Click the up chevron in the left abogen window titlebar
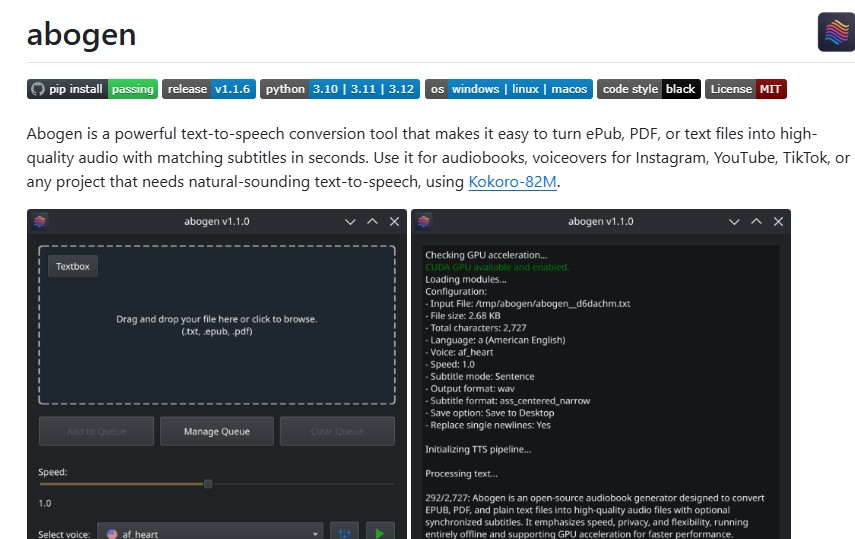The height and width of the screenshot is (539, 855). coord(372,221)
